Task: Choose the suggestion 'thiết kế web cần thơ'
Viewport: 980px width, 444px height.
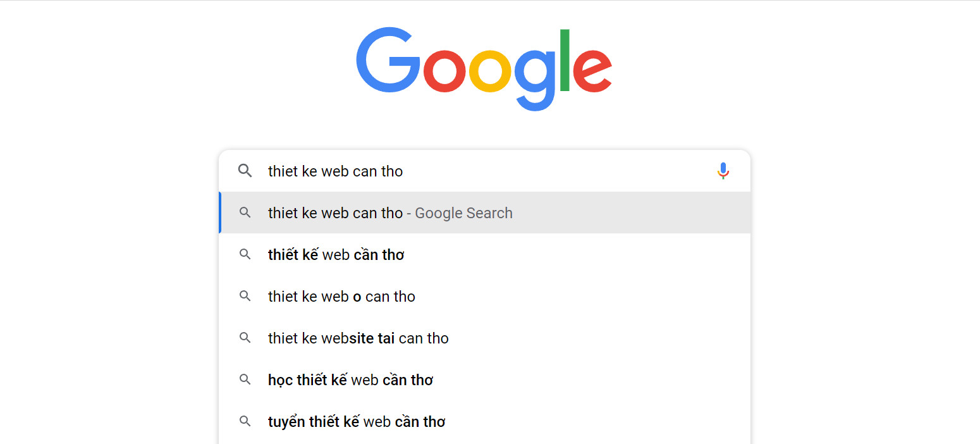Action: click(336, 254)
